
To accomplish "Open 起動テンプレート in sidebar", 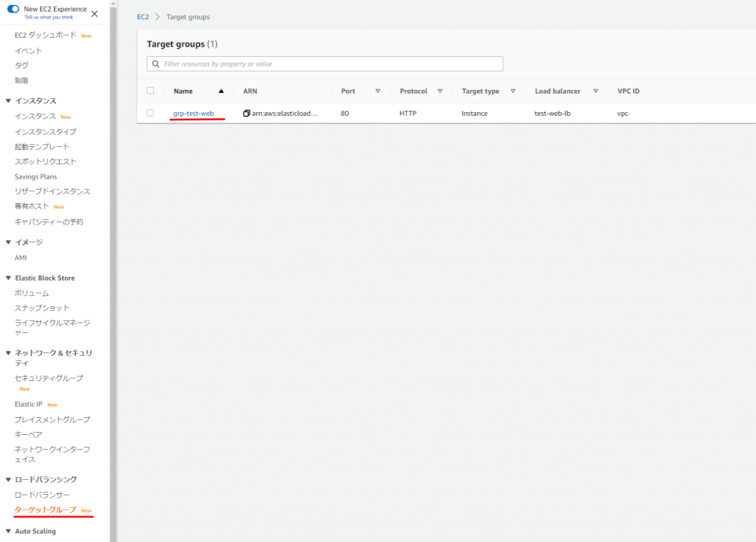I will click(42, 147).
